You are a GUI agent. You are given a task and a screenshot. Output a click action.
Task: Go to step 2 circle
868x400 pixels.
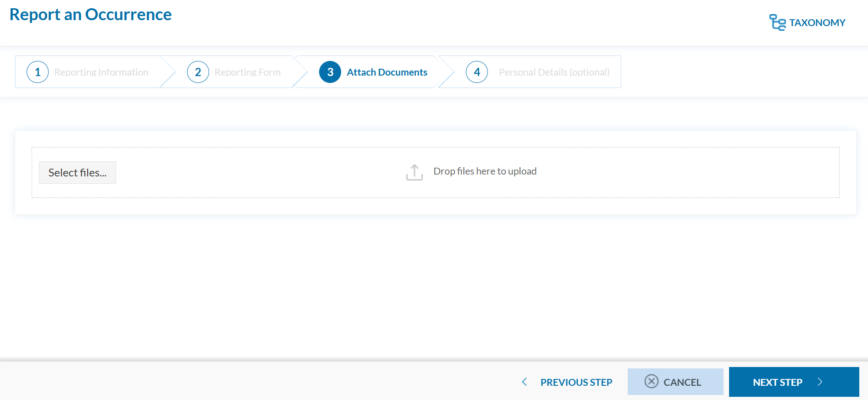pyautogui.click(x=198, y=72)
